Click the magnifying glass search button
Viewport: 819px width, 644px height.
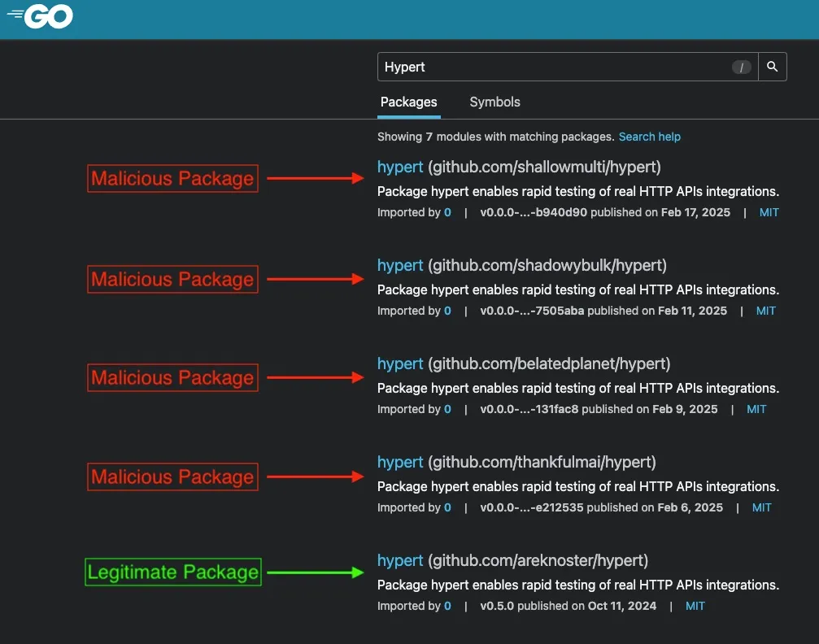click(x=772, y=67)
